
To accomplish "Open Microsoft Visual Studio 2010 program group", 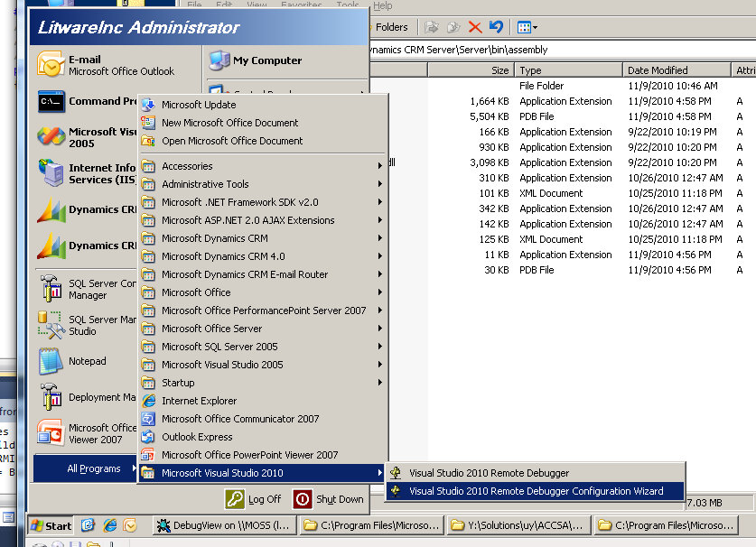I will pos(263,473).
